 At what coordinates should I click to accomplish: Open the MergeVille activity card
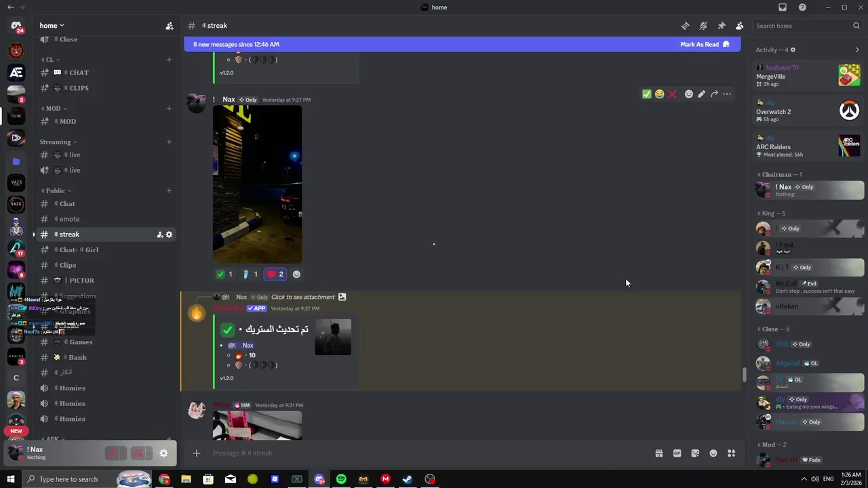pyautogui.click(x=808, y=75)
